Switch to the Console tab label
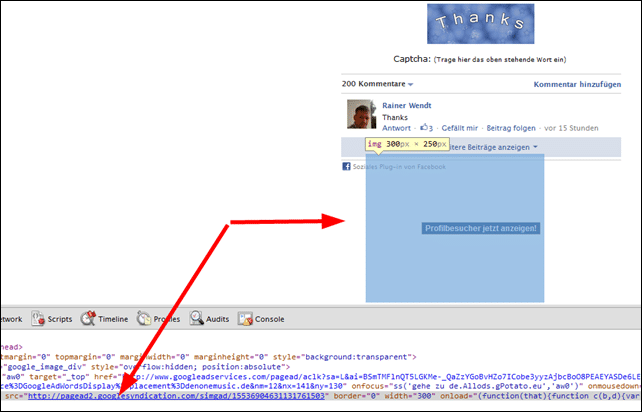Screen dimensions: 642x412 pyautogui.click(x=269, y=319)
